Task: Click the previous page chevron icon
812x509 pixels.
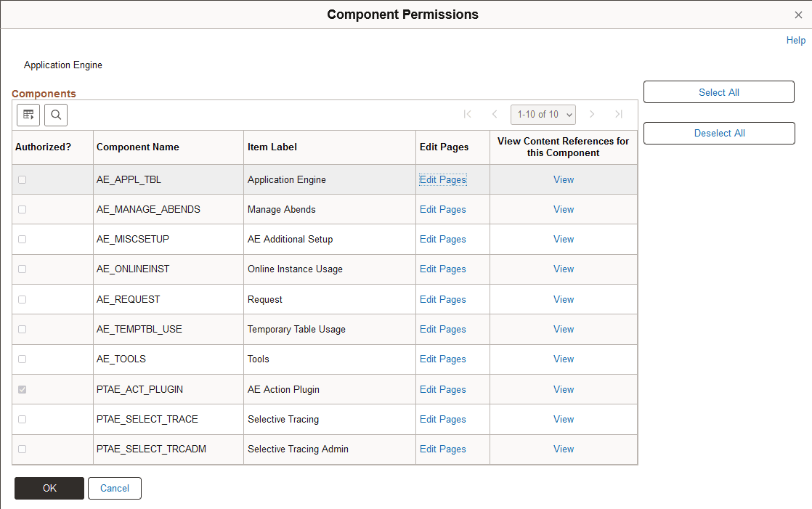Action: click(495, 114)
